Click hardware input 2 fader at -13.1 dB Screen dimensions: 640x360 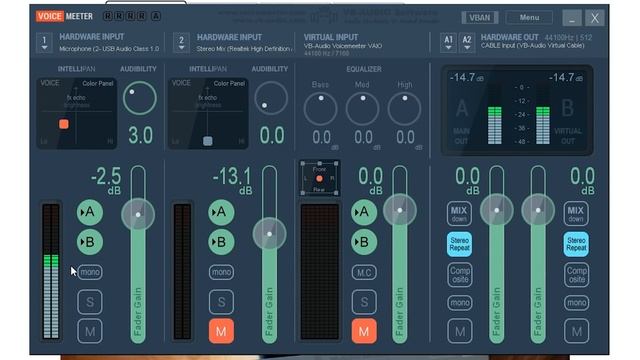269,234
